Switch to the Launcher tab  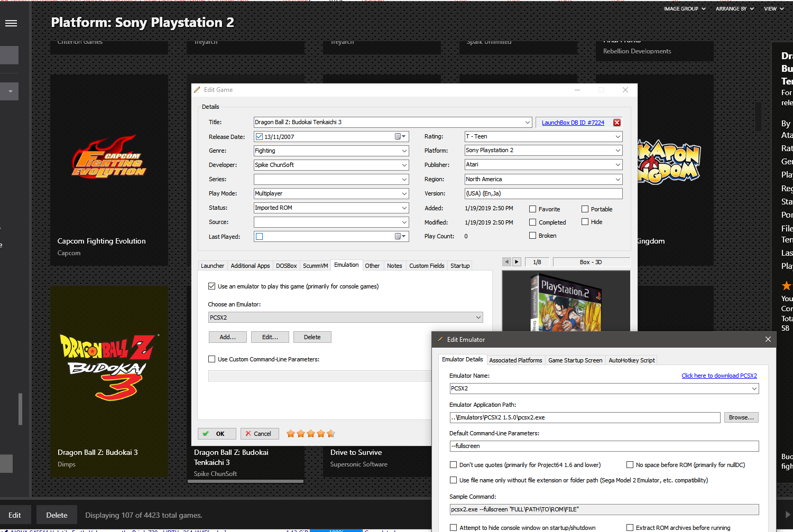coord(213,266)
